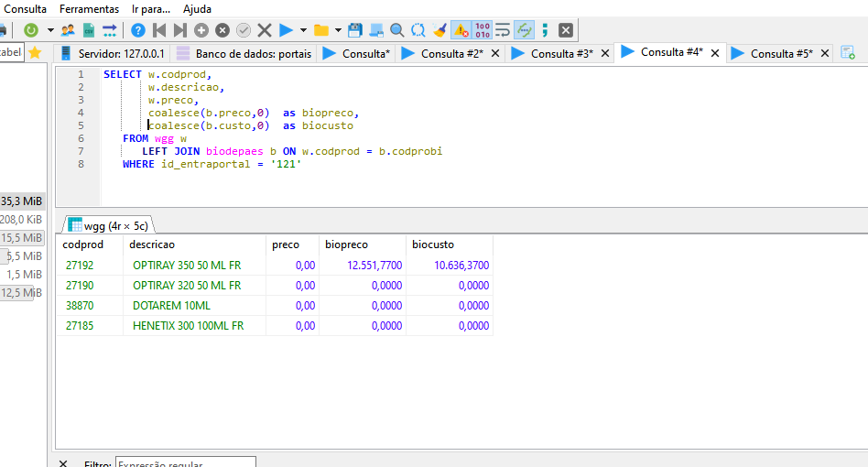Open the dropdown arrow beside Refresh
The width and height of the screenshot is (868, 467).
[x=50, y=30]
